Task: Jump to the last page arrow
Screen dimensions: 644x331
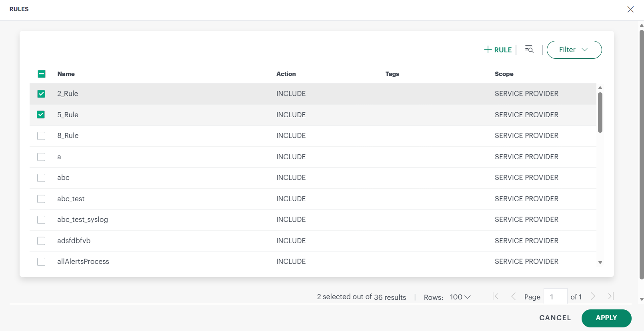Action: click(x=610, y=296)
